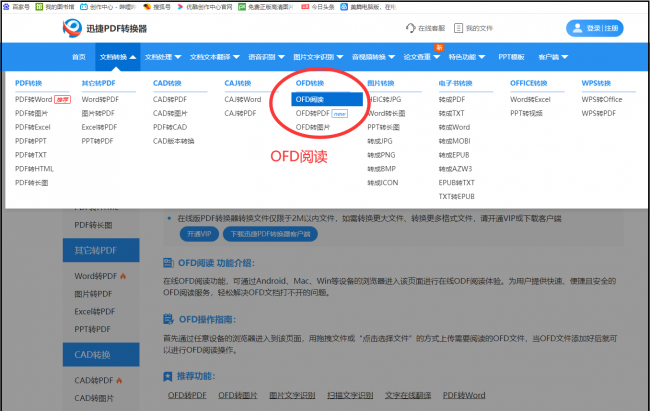This screenshot has width=650, height=411.
Task: Expand the 客户端 dropdown
Action: click(553, 57)
